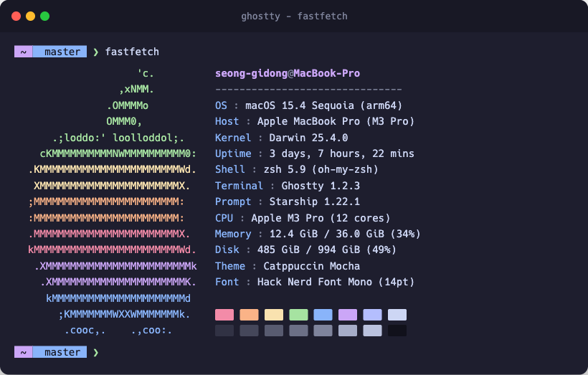Image resolution: width=588 pixels, height=375 pixels.
Task: Click the ASCII logo line '.;loddo:' loolloddol;.'
Action: coord(118,138)
